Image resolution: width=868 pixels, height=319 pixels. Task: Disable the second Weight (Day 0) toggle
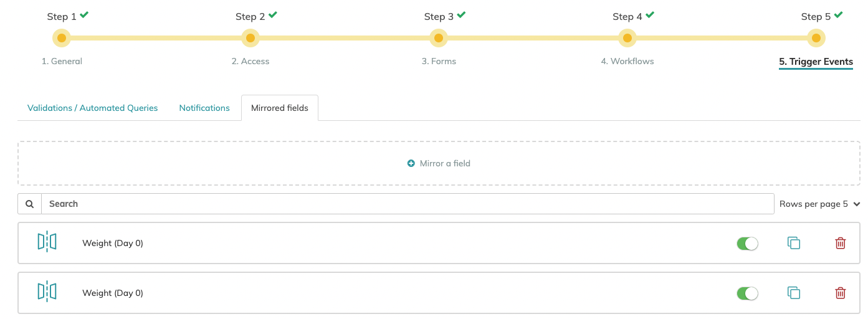point(747,293)
